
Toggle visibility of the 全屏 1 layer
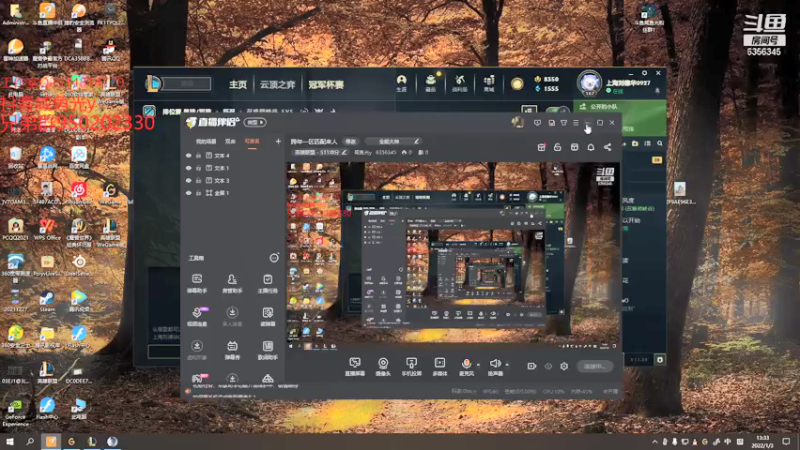point(189,193)
